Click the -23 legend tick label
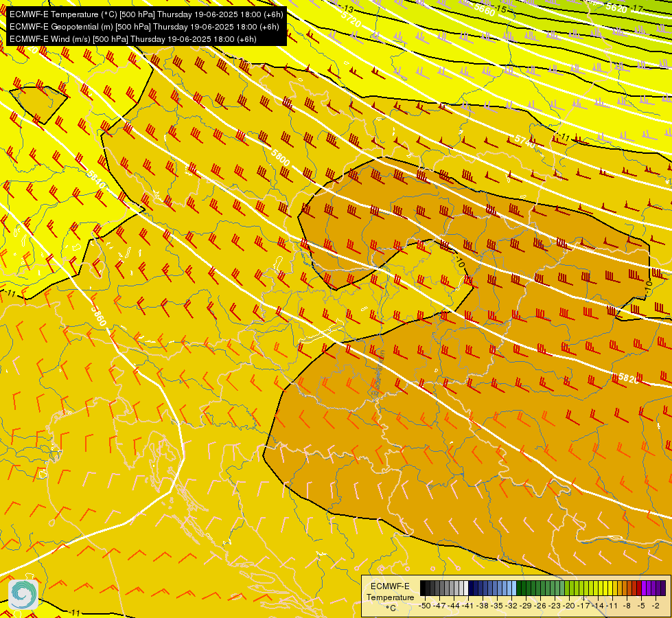The width and height of the screenshot is (672, 618). coord(555,606)
